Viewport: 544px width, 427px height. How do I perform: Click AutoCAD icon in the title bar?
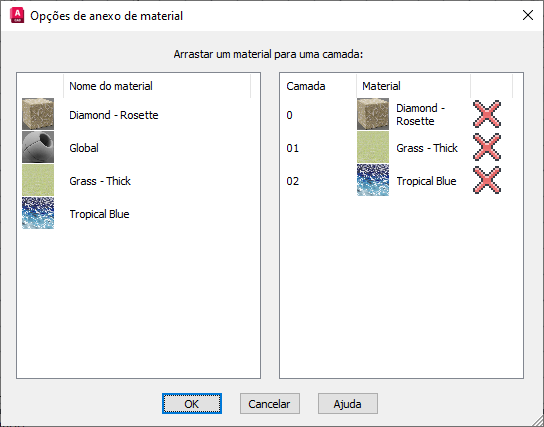(17, 16)
